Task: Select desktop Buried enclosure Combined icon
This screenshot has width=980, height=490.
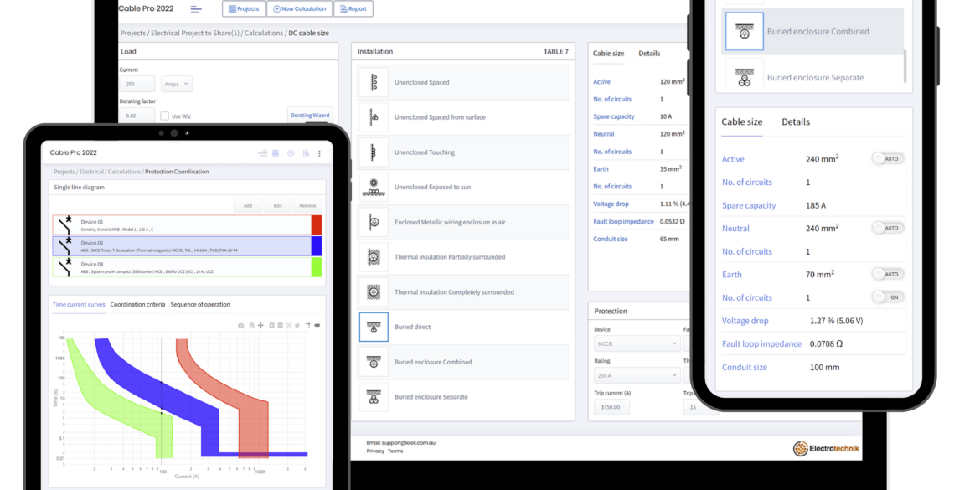Action: [374, 362]
